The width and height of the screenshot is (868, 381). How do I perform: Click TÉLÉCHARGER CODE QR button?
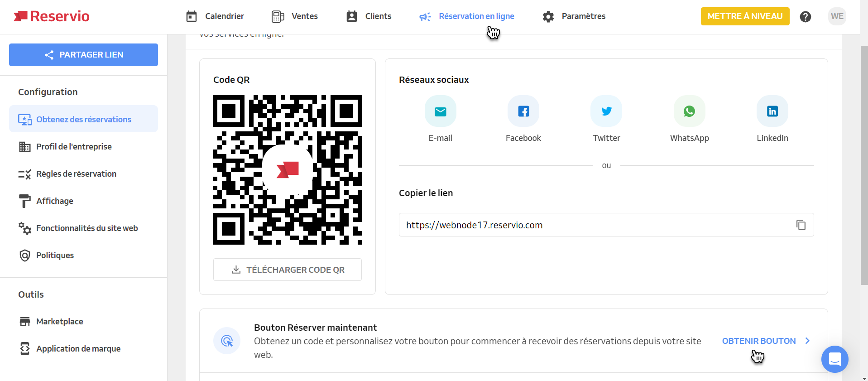click(x=288, y=270)
